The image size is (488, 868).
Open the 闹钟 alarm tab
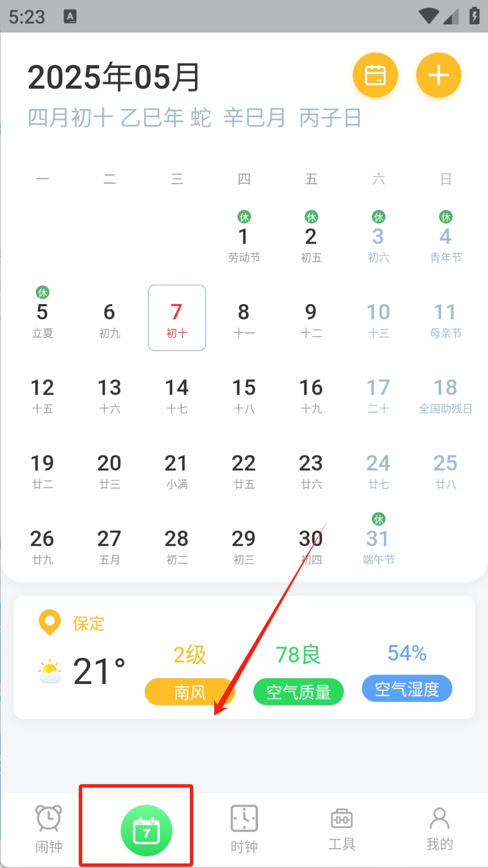coord(49,828)
